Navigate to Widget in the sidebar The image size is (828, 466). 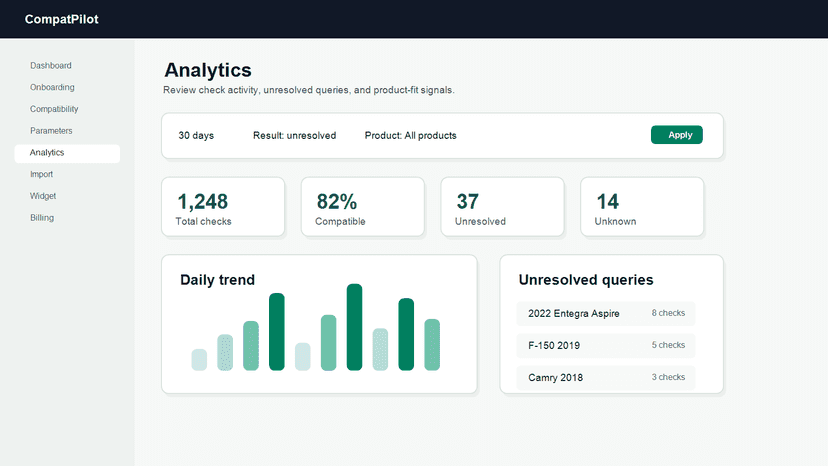pos(43,196)
